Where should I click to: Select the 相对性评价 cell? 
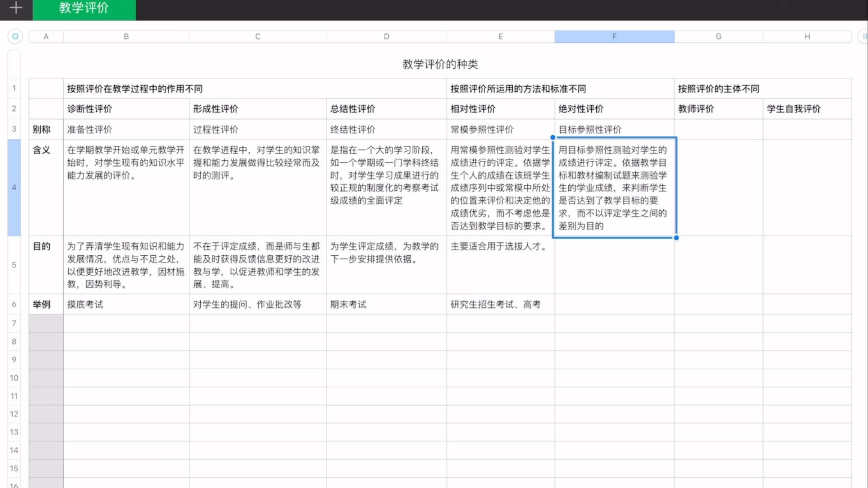pyautogui.click(x=501, y=109)
